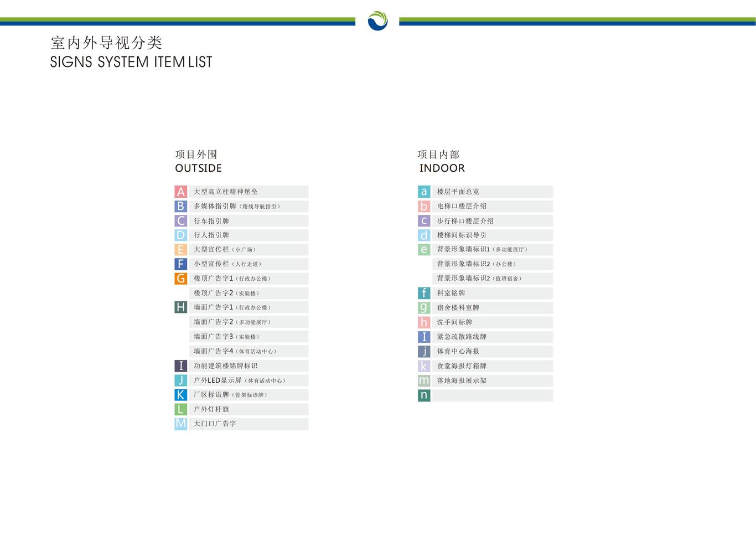756x535 pixels.
Task: Select the 户外灯杆旗 entry
Action: (248, 409)
